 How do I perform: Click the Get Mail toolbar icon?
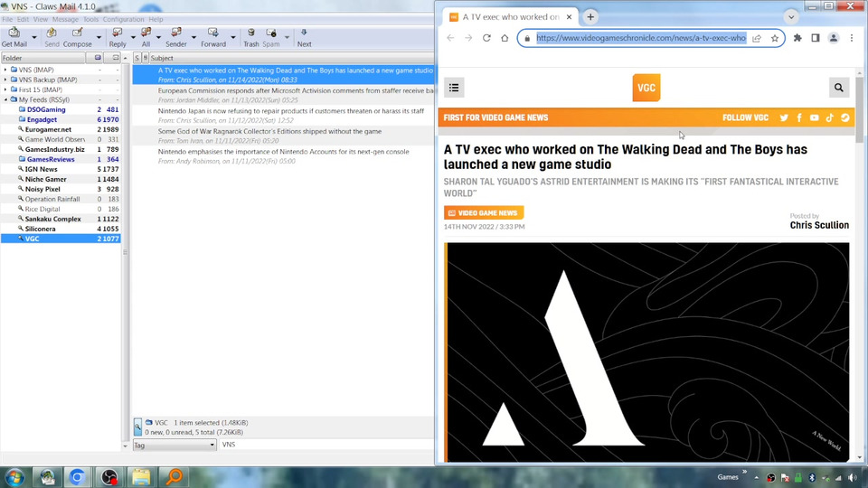14,38
